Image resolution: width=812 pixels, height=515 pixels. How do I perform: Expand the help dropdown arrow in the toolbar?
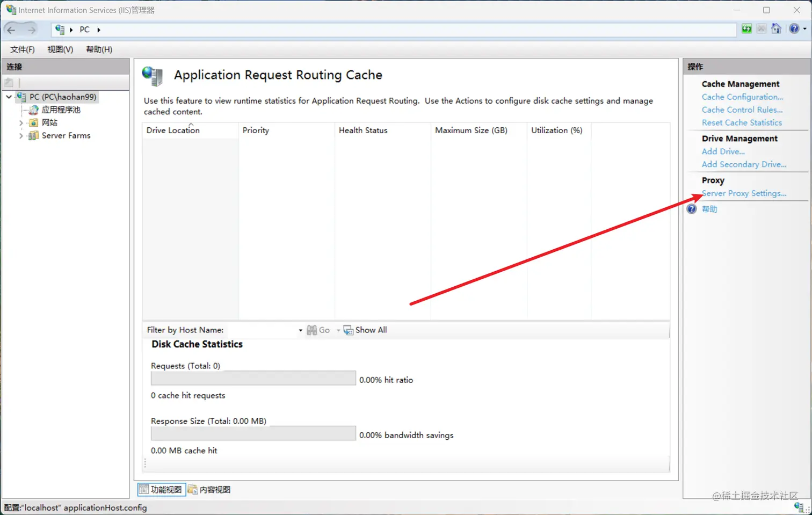pyautogui.click(x=804, y=29)
